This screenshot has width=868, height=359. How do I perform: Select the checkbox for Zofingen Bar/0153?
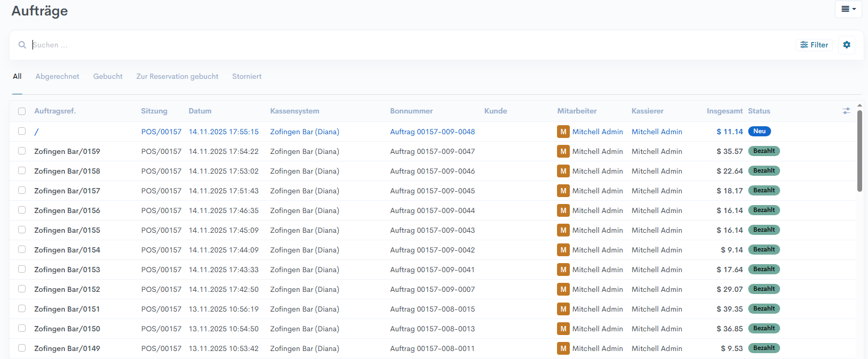click(x=22, y=270)
